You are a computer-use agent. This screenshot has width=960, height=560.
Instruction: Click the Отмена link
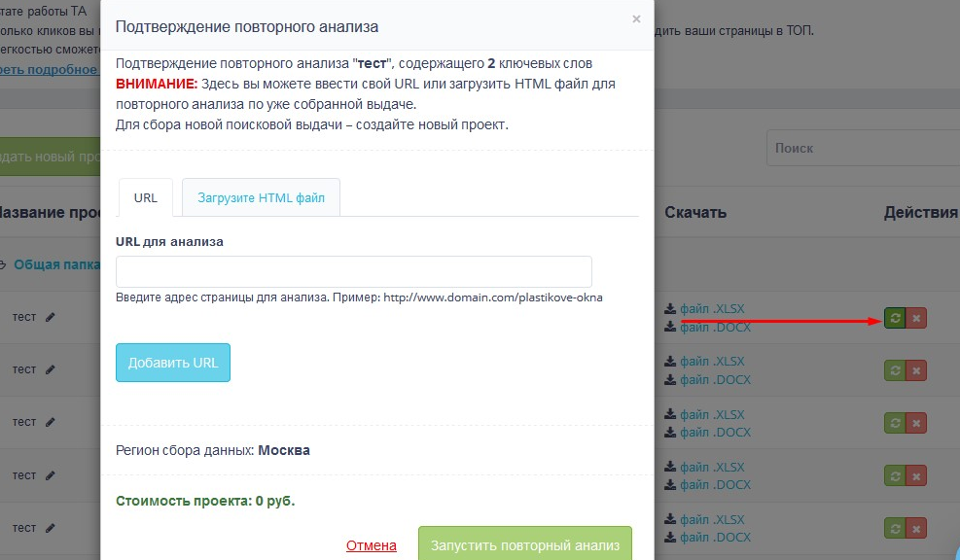[x=370, y=545]
